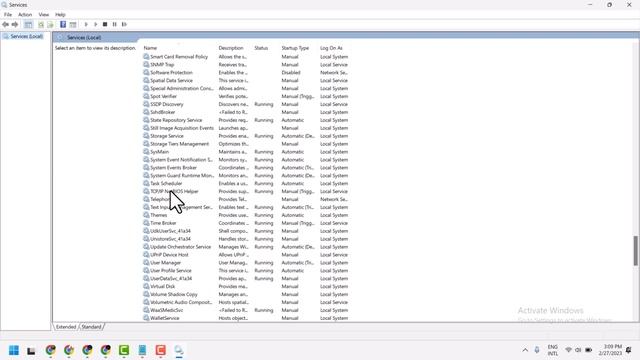
Task: Open the Windows Start menu
Action: pyautogui.click(x=13, y=350)
